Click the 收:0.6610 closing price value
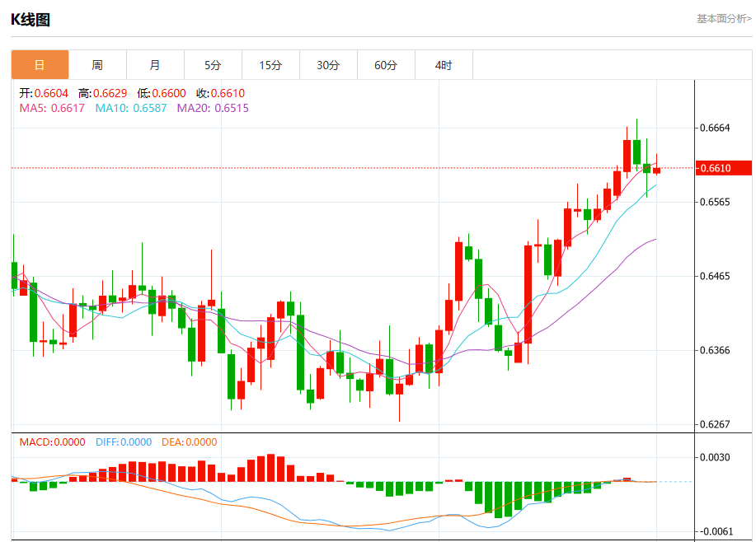 click(x=220, y=93)
